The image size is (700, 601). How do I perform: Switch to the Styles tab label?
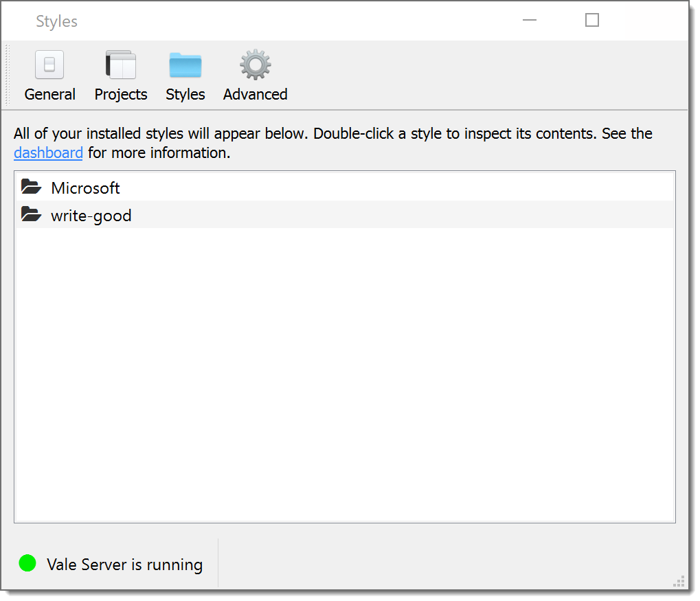tap(185, 95)
